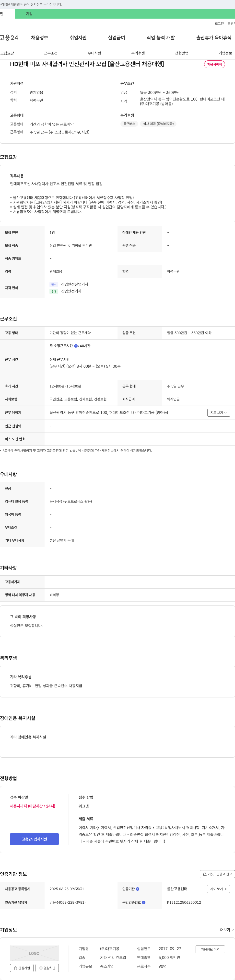Image resolution: width=235 pixels, height=980 pixels.
Task: Click the 주 소정근로시간 help icon
Action: pyautogui.click(x=76, y=346)
